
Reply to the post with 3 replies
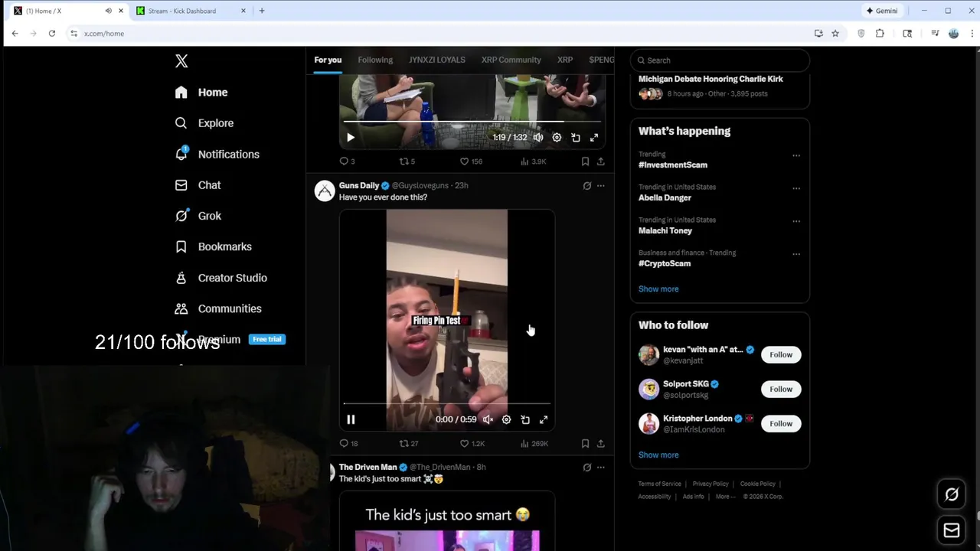tap(347, 161)
